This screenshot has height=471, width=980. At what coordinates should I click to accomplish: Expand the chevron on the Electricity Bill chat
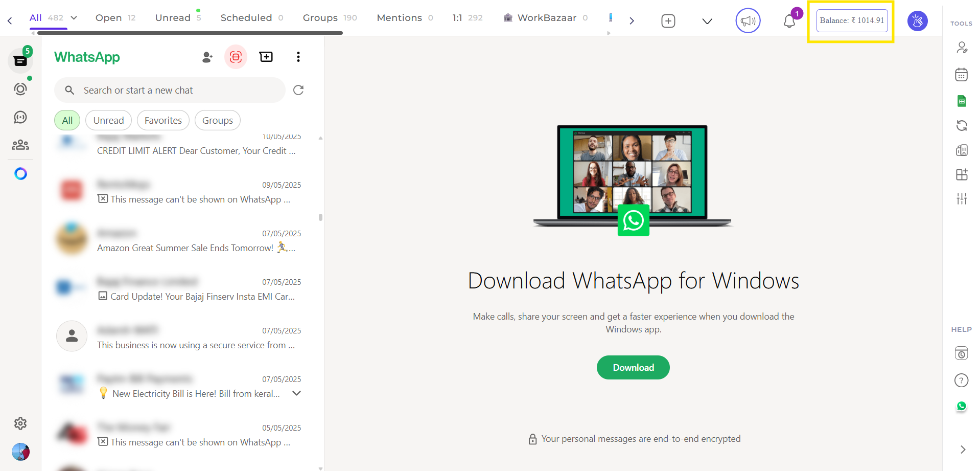click(296, 393)
